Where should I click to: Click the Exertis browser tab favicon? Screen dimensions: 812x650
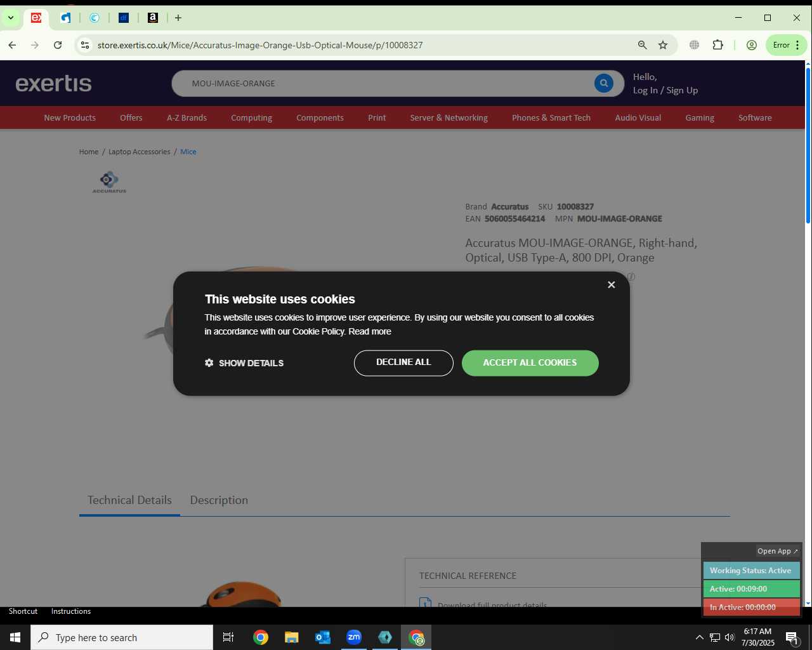(36, 18)
